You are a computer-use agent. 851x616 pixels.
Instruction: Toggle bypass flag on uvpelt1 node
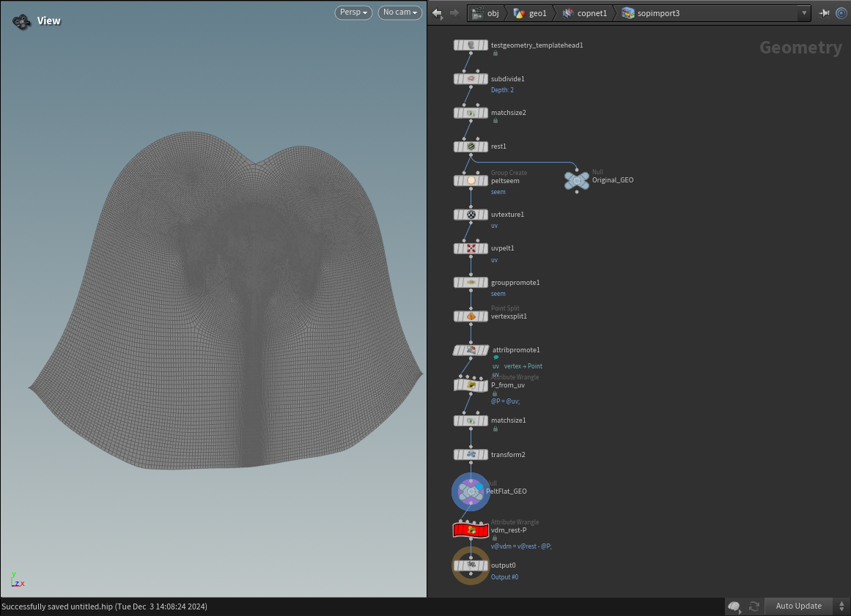coord(457,248)
